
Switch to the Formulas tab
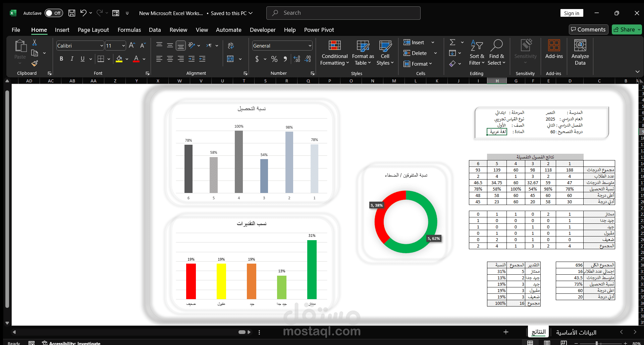pyautogui.click(x=129, y=30)
